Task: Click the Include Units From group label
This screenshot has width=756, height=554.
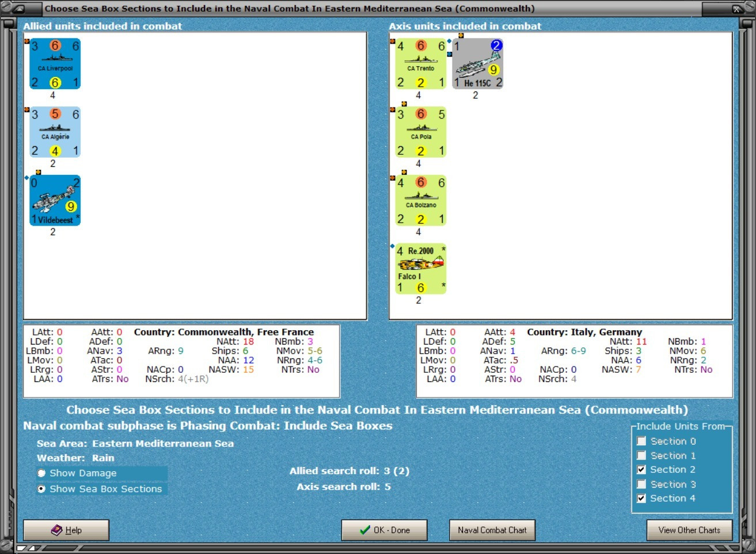Action: pos(681,426)
